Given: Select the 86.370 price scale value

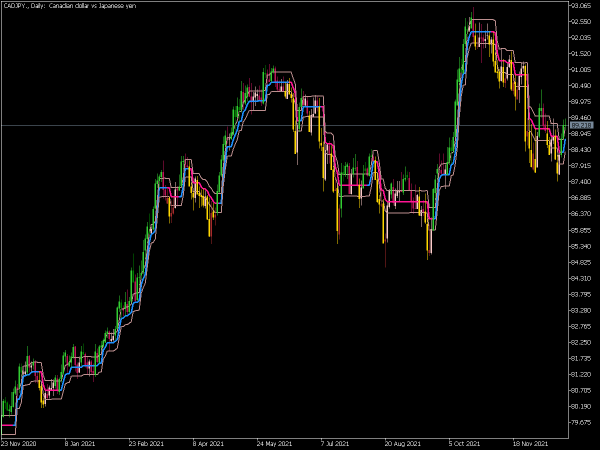Looking at the screenshot, I should 580,214.
